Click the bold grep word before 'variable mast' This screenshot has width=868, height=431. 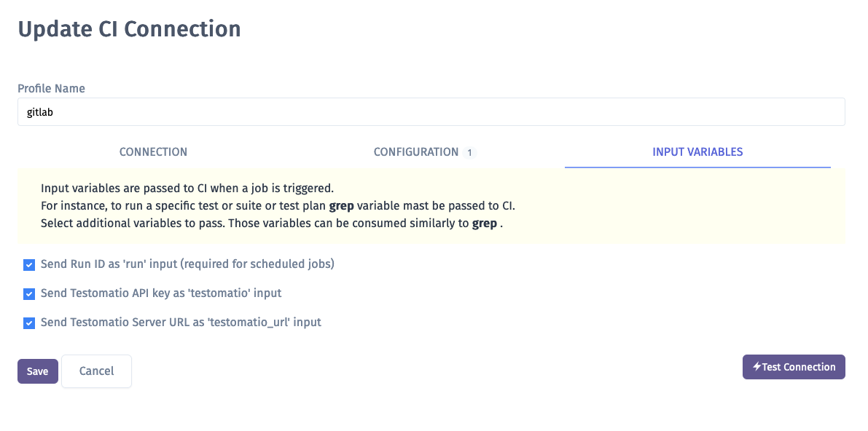pos(342,206)
